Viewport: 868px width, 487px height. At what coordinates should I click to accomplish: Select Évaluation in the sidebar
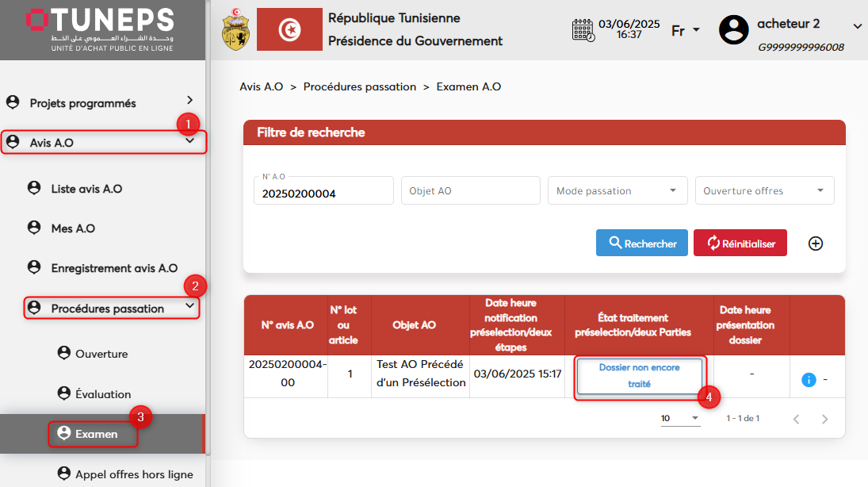[103, 394]
